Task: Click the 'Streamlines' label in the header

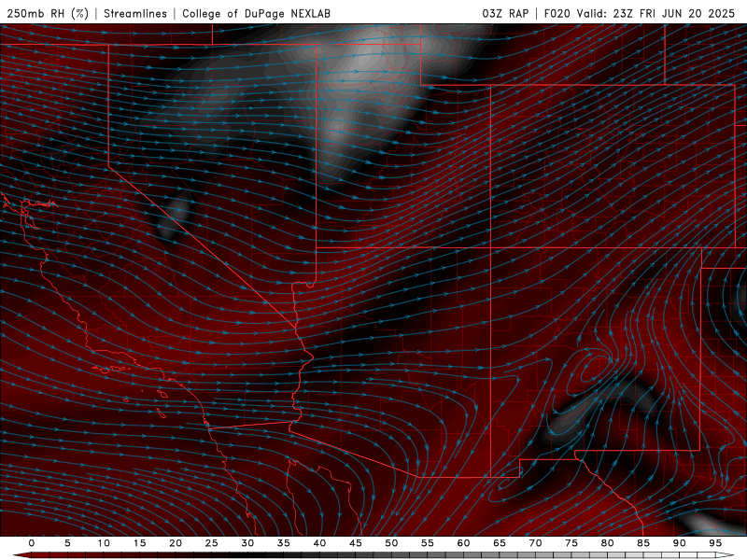Action: pos(135,13)
